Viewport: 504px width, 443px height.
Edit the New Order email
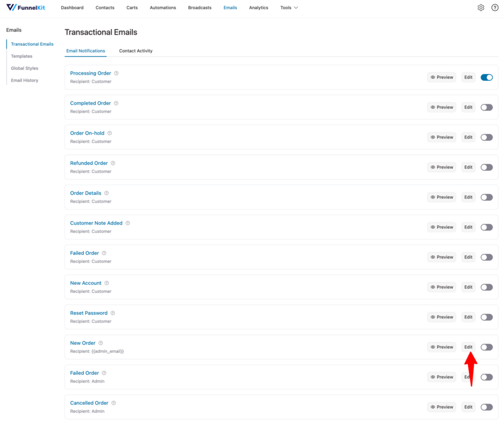tap(468, 347)
